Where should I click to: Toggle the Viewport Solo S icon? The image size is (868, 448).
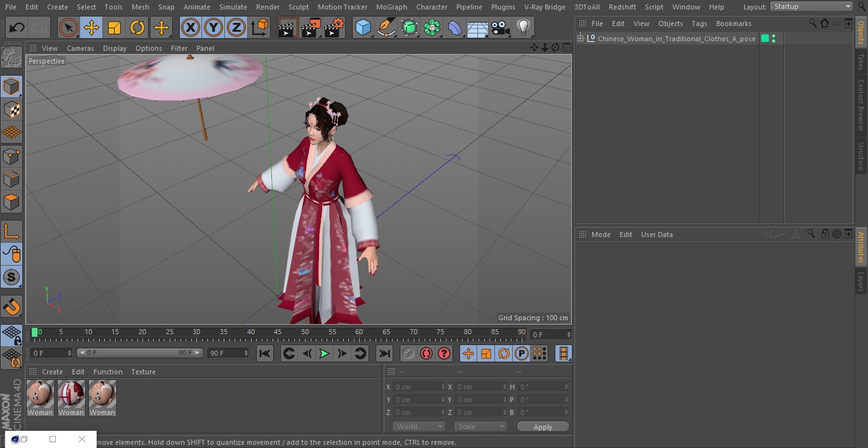coord(11,277)
